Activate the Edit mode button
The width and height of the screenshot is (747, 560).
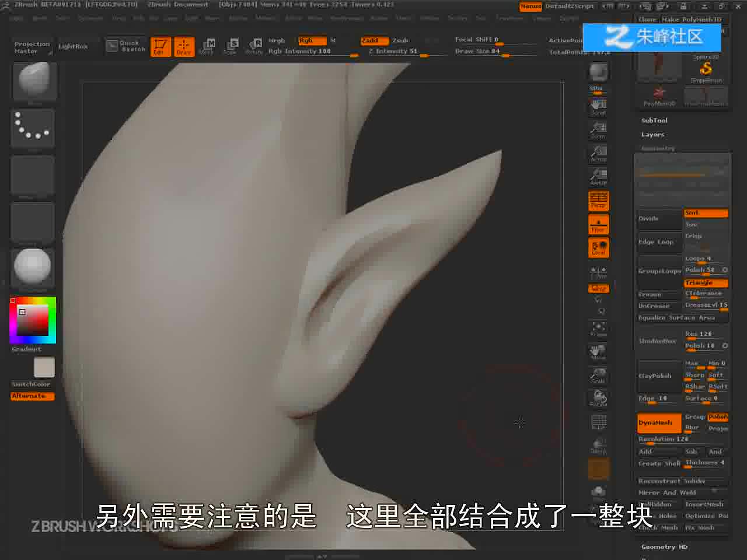[x=160, y=47]
